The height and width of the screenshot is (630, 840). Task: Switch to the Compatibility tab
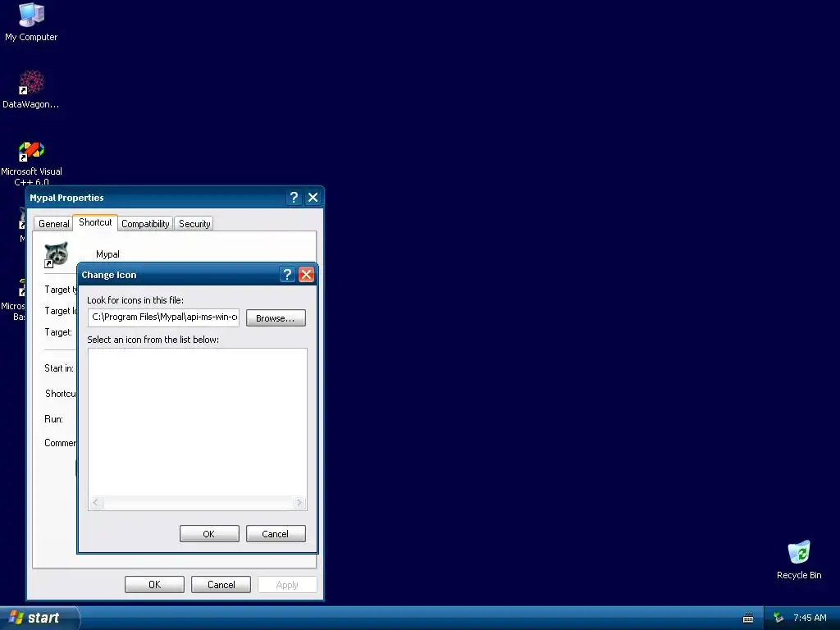click(145, 224)
